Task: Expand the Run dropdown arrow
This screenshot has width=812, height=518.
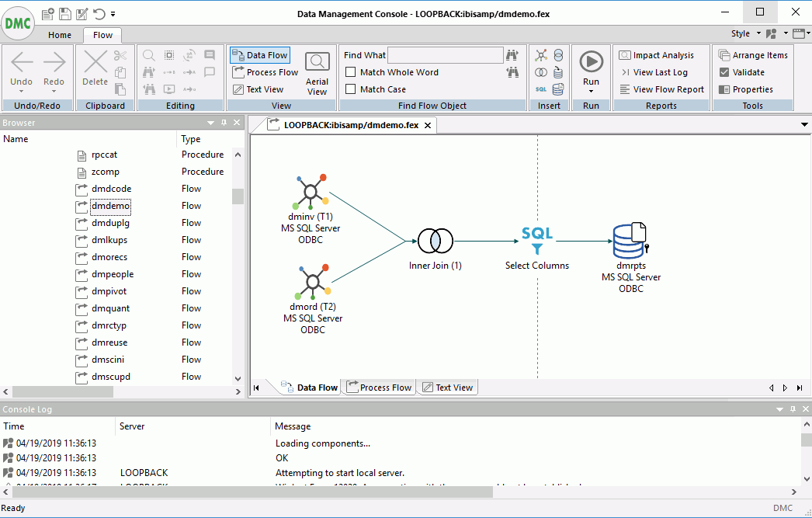Action: [x=591, y=92]
